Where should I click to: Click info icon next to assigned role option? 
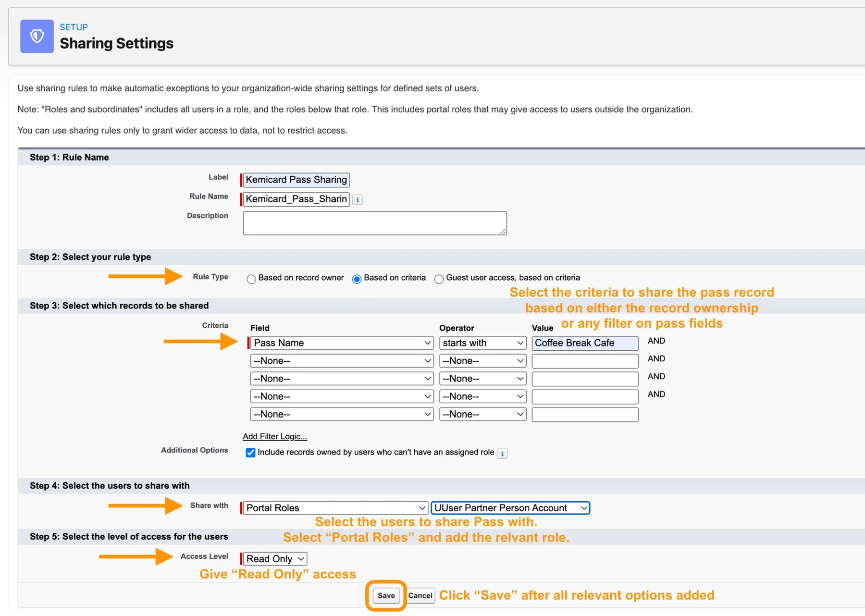point(502,453)
